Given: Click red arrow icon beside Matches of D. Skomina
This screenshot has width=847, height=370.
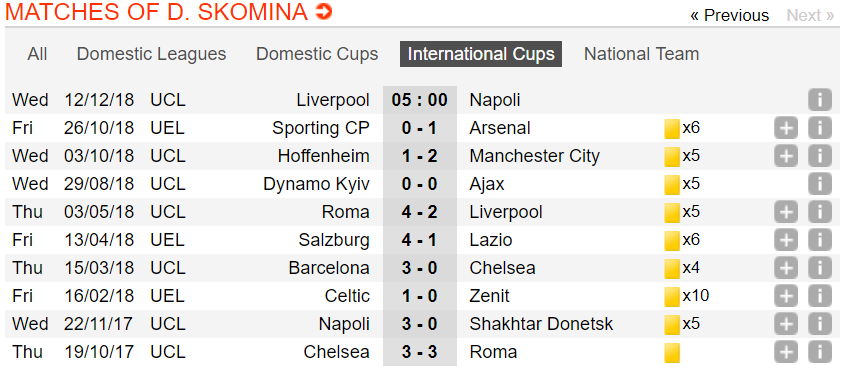Looking at the screenshot, I should tap(324, 11).
